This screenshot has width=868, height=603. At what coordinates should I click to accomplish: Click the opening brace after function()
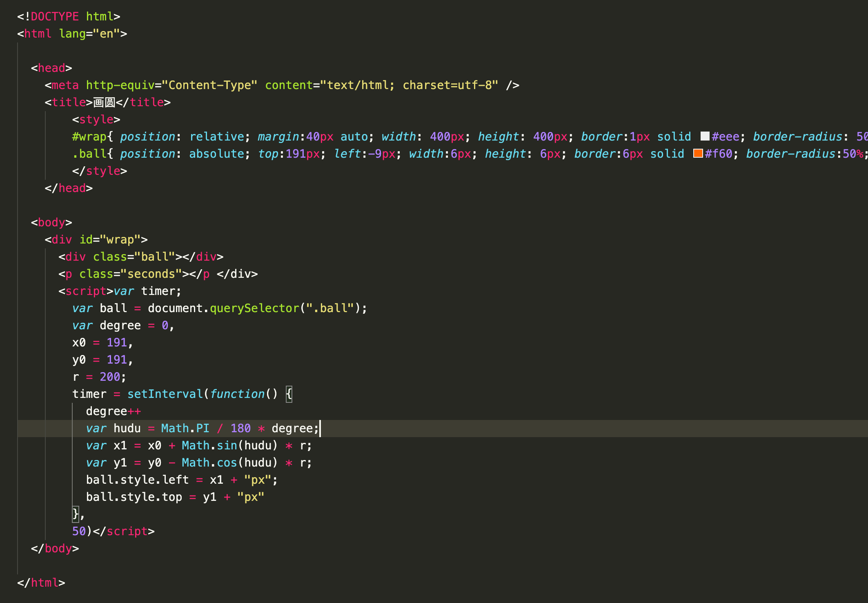pos(289,394)
